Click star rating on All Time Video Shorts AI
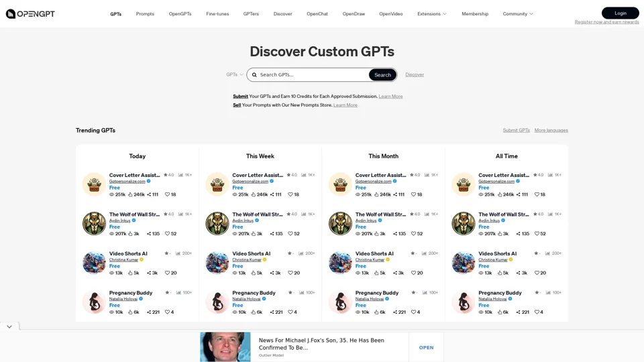 [537, 253]
